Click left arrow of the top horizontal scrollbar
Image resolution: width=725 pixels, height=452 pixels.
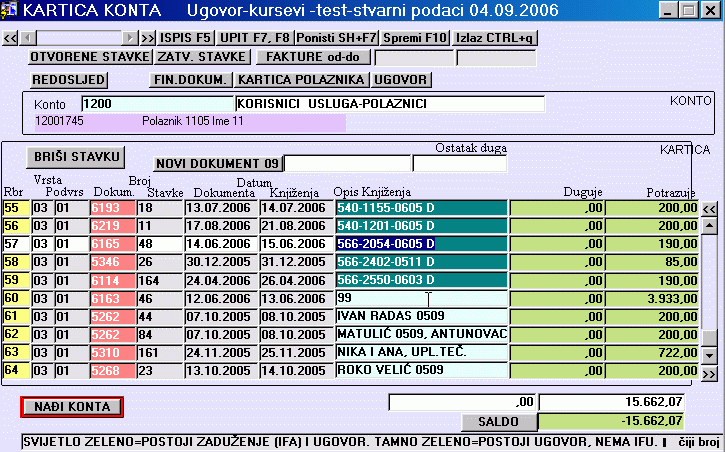pyautogui.click(x=28, y=38)
